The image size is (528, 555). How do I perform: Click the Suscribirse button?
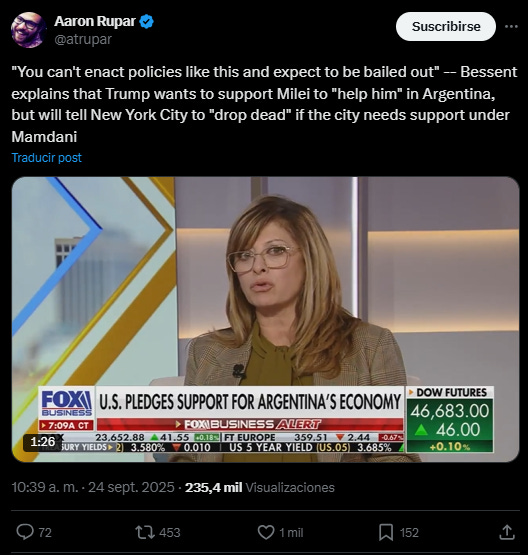[446, 27]
